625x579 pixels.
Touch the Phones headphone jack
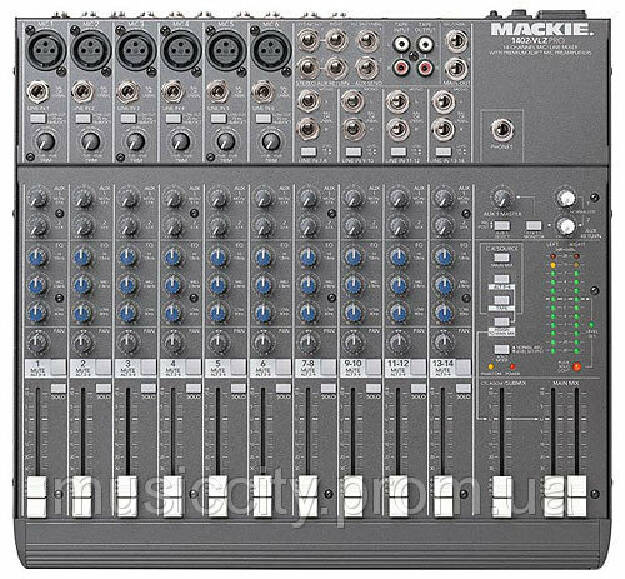click(x=502, y=130)
